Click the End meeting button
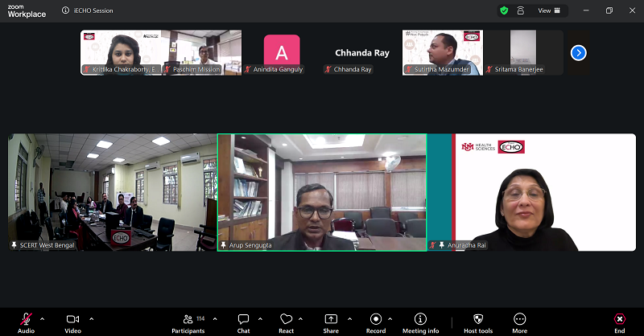The width and height of the screenshot is (644, 336). coord(619,323)
